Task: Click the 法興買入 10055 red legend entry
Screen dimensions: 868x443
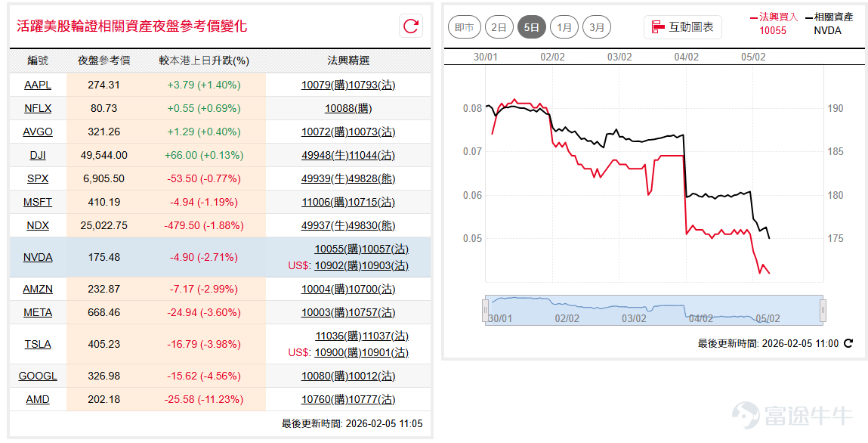Action: (x=774, y=23)
